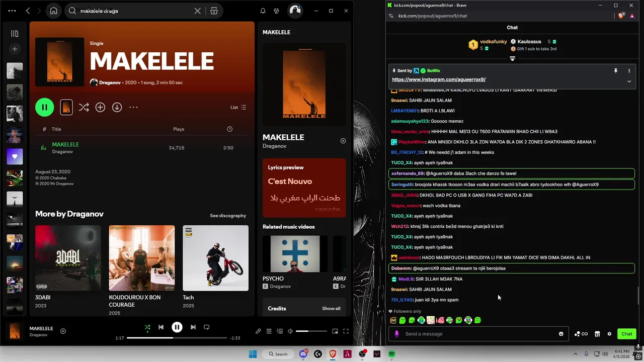
Task: Open Spotify three-dot main menu
Action: (12, 11)
